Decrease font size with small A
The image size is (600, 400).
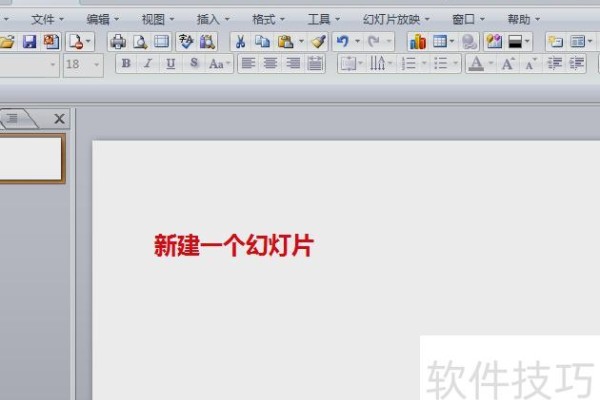pos(530,64)
